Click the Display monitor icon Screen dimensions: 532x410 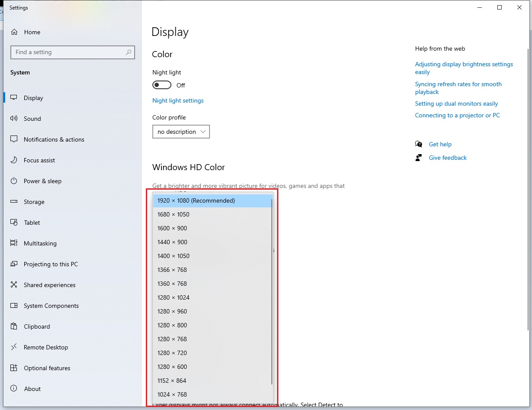click(14, 98)
